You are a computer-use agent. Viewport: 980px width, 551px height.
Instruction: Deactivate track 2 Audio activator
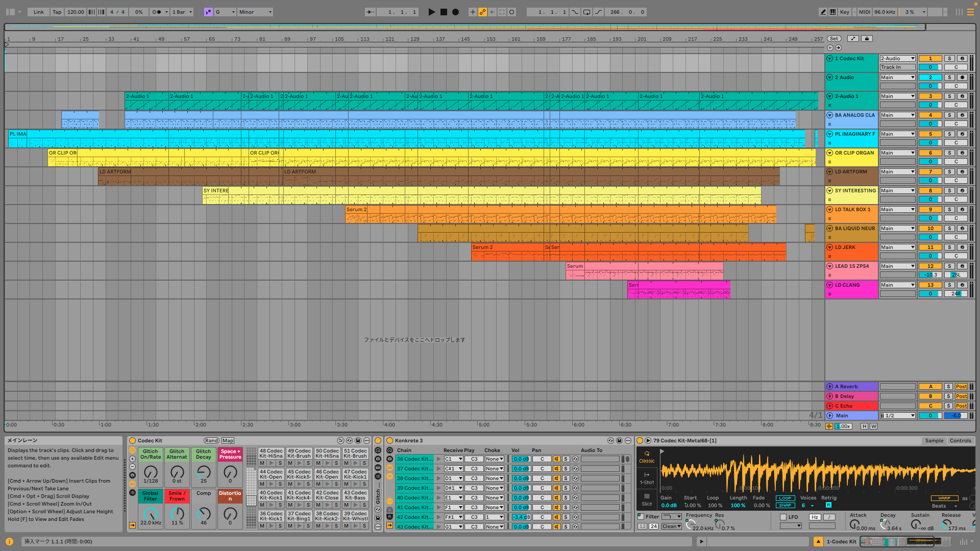pyautogui.click(x=930, y=77)
